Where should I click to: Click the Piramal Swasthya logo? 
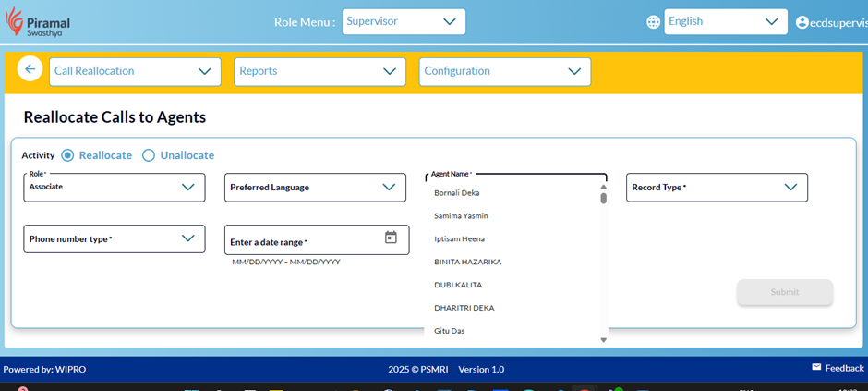coord(39,22)
